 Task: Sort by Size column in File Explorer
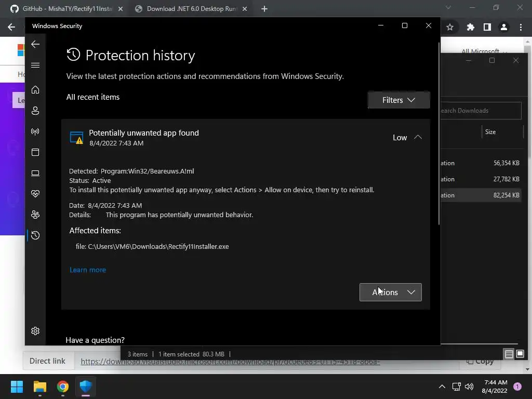coord(490,131)
